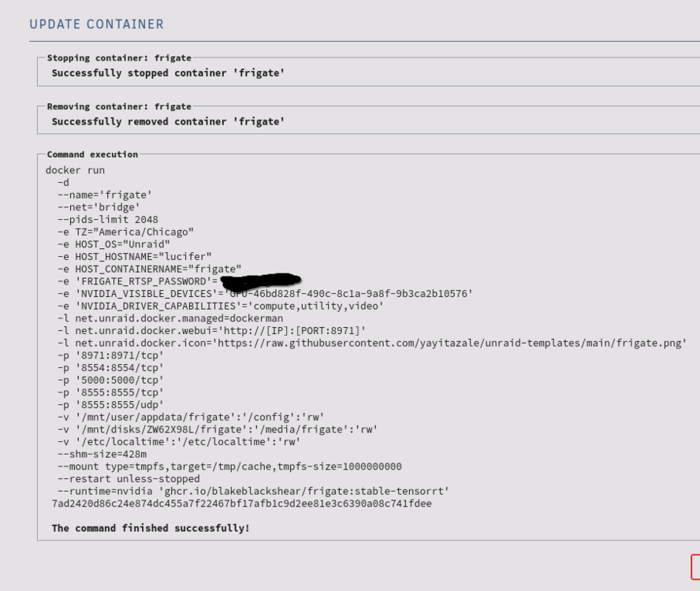Screen dimensions: 700x591
Task: Click the 'docker run' command line
Action: [75, 170]
